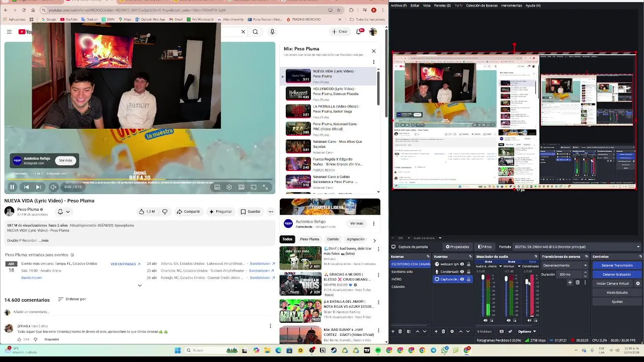
Task: Show more filter chips with right arrow
Action: pos(374,240)
